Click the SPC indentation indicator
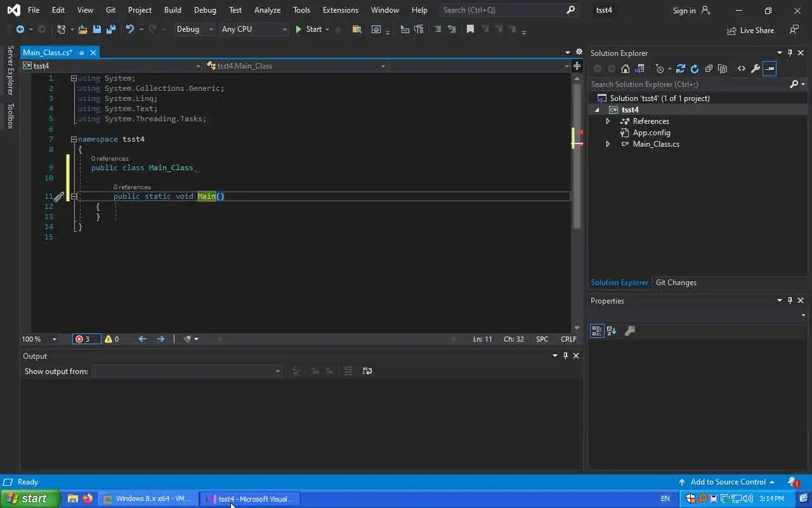Screen dimensions: 812x508 point(542,339)
